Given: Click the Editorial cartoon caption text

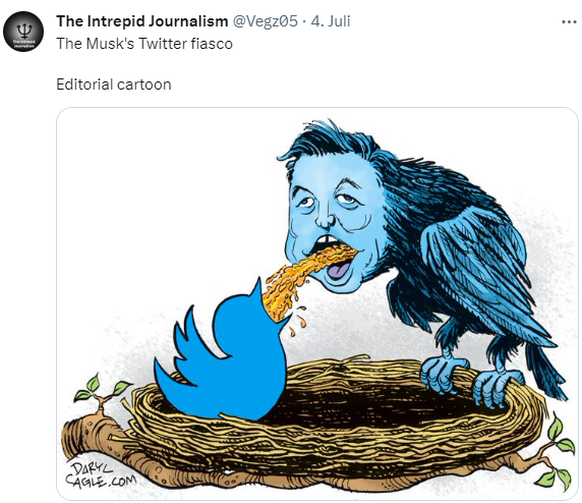Looking at the screenshot, I should pos(114,85).
